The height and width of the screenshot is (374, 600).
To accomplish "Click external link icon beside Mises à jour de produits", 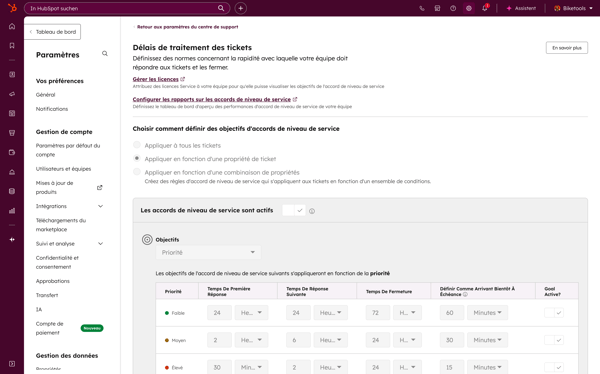I will click(x=99, y=188).
